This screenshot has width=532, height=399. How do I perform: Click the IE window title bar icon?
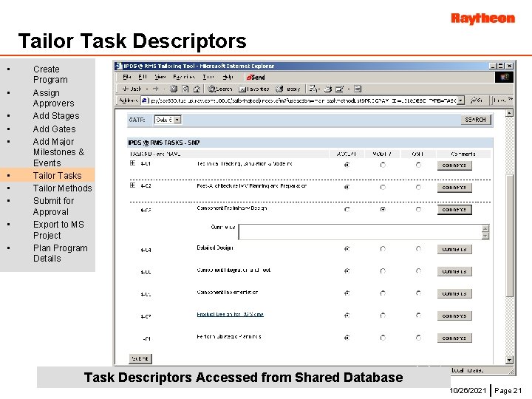[x=119, y=66]
